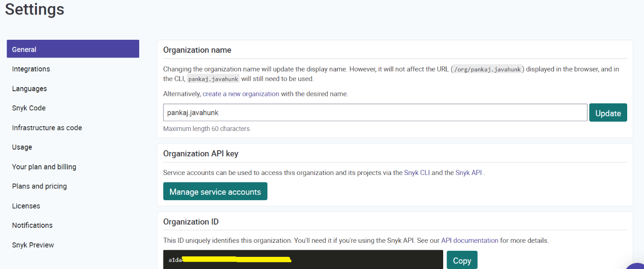Screen dimensions: 644x269
Task: Open the Snyk CLI link
Action: [x=417, y=173]
